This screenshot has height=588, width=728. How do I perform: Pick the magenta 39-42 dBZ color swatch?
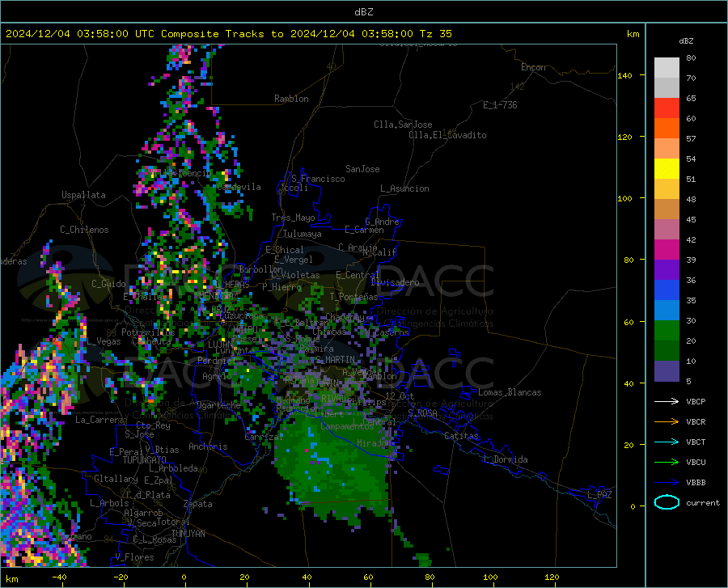pyautogui.click(x=667, y=249)
